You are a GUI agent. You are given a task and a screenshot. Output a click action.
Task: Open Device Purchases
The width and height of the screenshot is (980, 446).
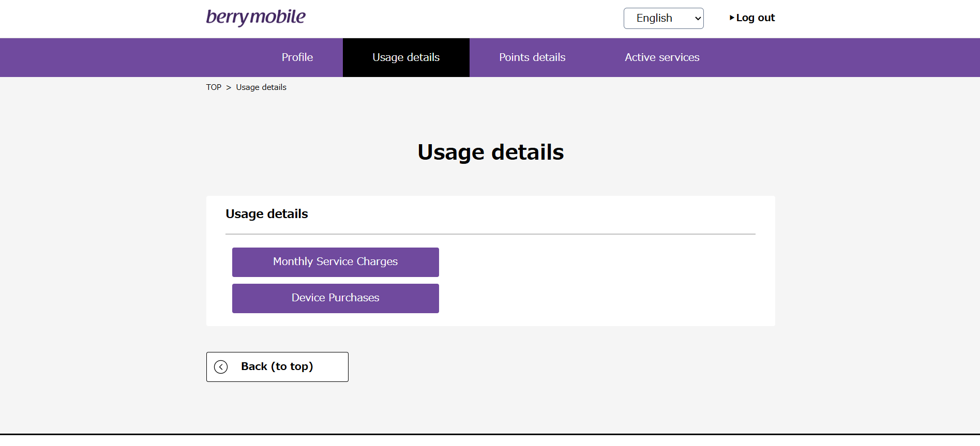tap(336, 298)
